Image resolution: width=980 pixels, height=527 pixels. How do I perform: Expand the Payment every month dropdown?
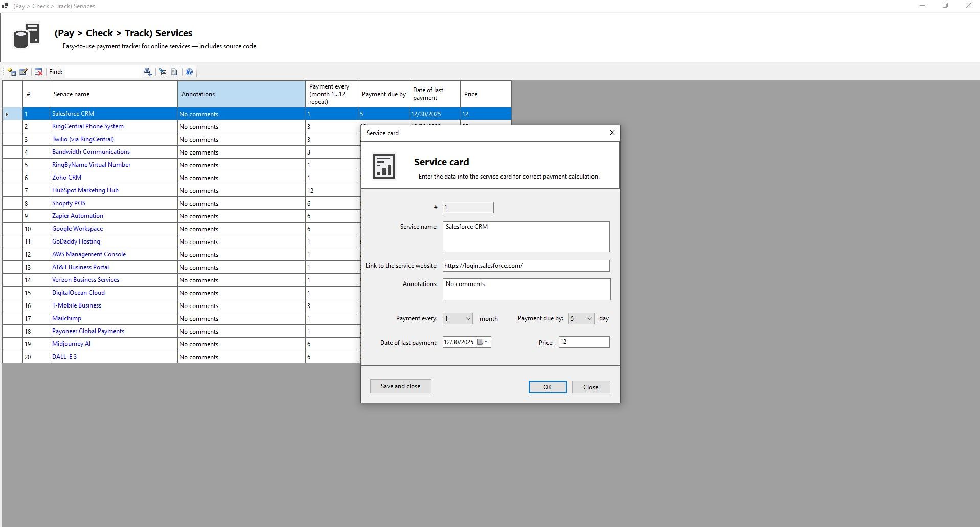[468, 319]
